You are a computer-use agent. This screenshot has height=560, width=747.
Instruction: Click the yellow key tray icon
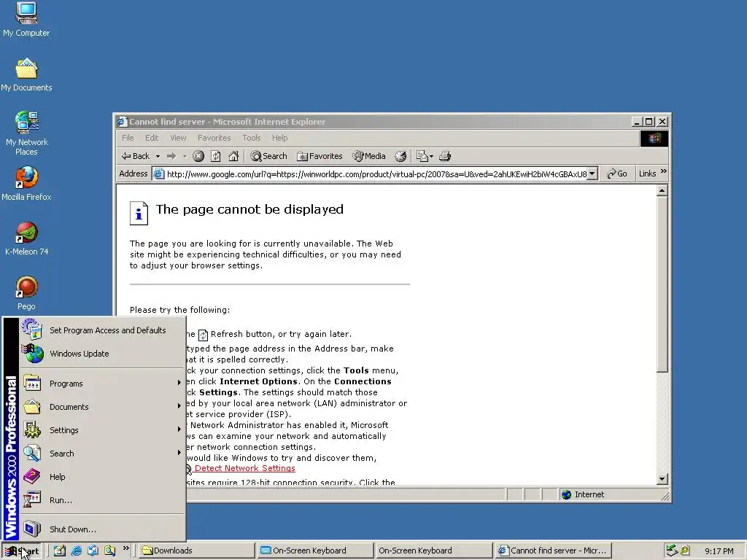tap(685, 551)
